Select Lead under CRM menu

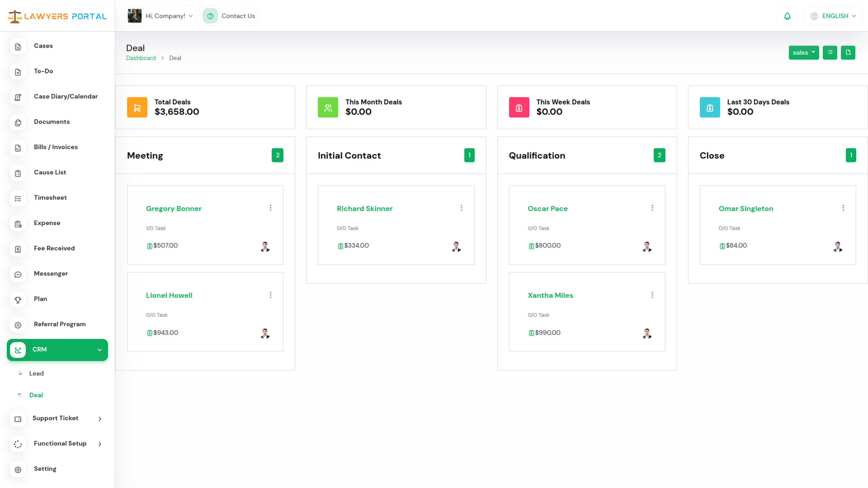point(36,373)
